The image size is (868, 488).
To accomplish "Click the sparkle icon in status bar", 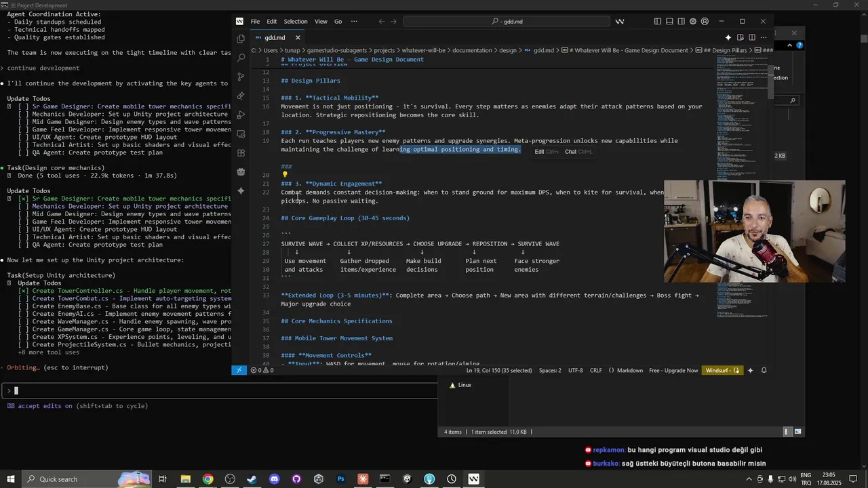I will (x=751, y=370).
